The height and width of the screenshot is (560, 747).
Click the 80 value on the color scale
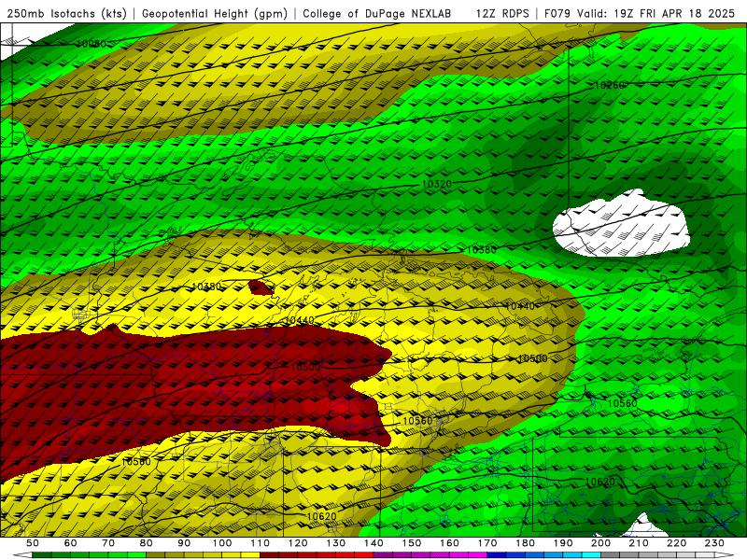tap(146, 543)
